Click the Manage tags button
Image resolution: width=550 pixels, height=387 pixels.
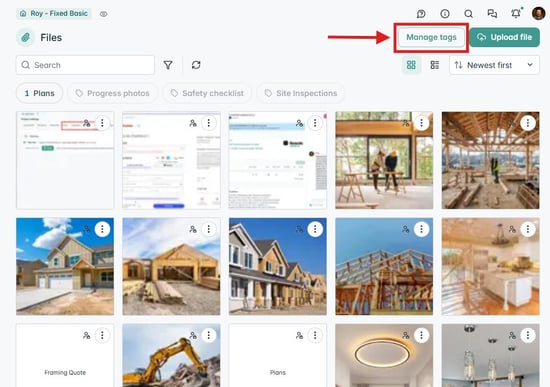point(431,37)
